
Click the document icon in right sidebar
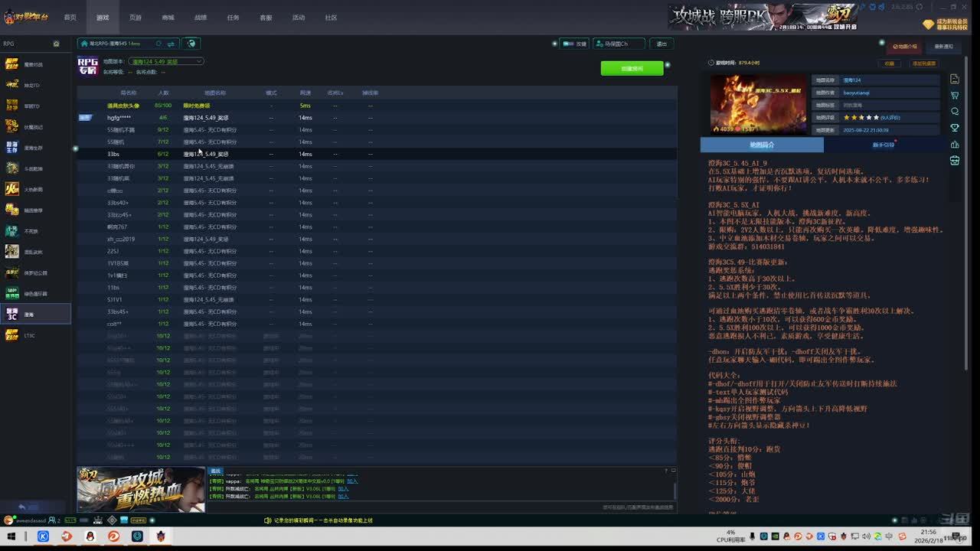click(x=954, y=80)
